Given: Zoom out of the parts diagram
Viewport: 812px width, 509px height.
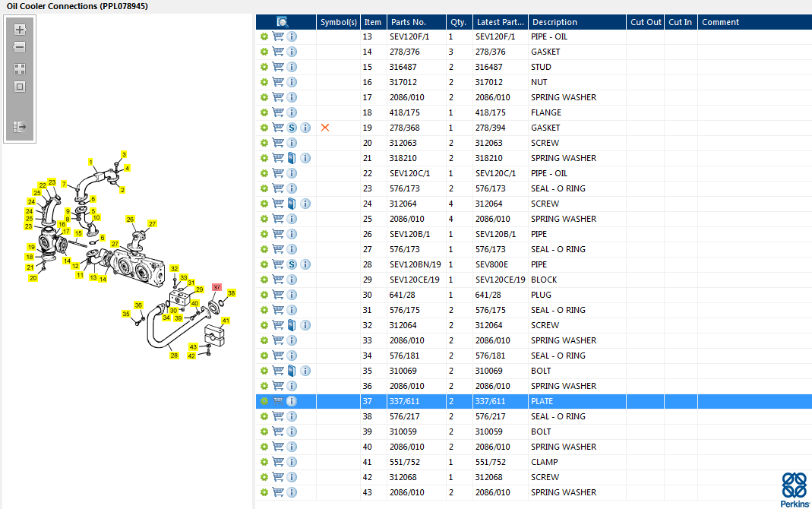Looking at the screenshot, I should click(20, 47).
